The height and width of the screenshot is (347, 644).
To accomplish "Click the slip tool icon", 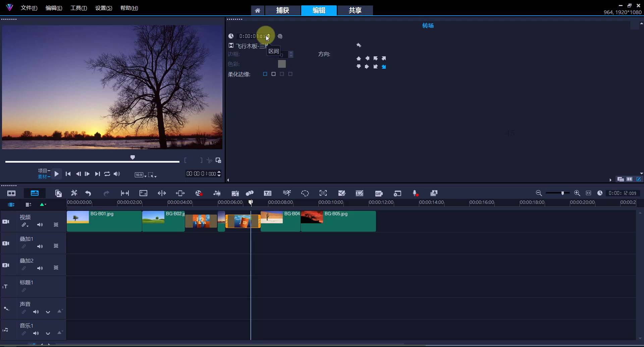I will point(125,193).
